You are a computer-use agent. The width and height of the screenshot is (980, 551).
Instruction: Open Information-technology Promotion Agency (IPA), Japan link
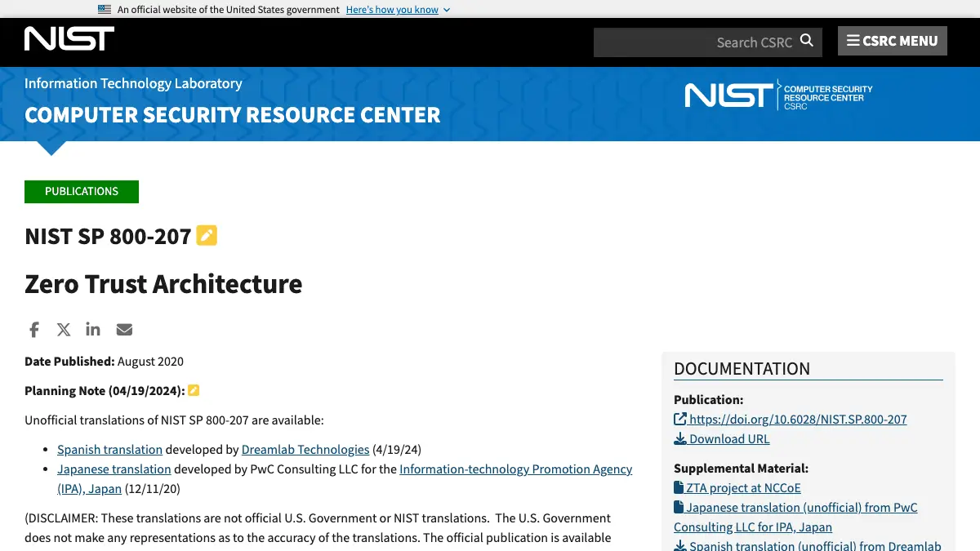[x=345, y=479]
